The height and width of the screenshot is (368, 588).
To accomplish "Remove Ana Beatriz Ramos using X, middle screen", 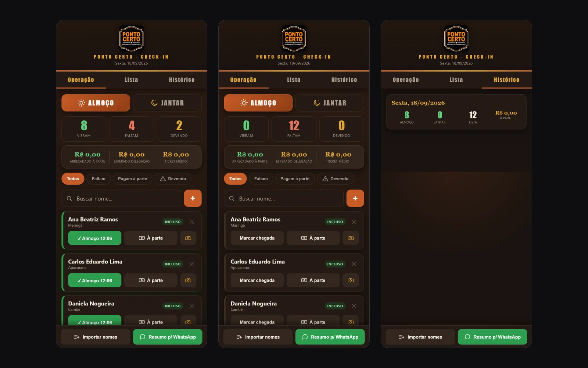I will 354,222.
